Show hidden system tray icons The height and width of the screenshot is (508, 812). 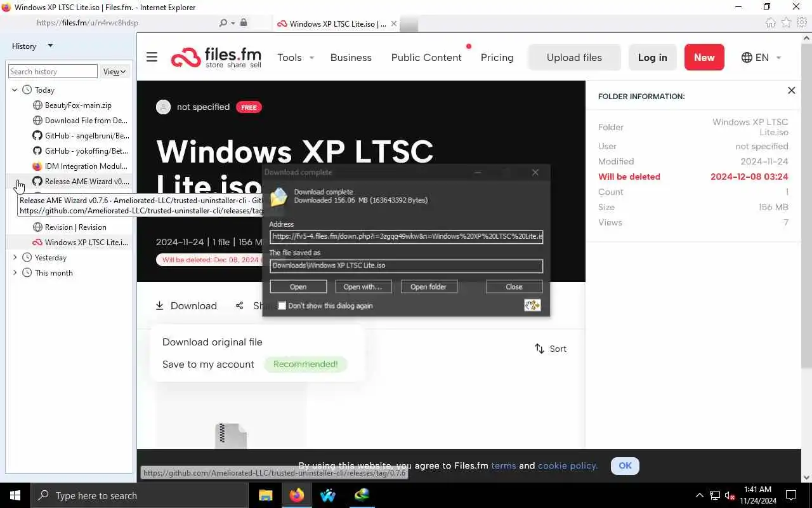(700, 495)
